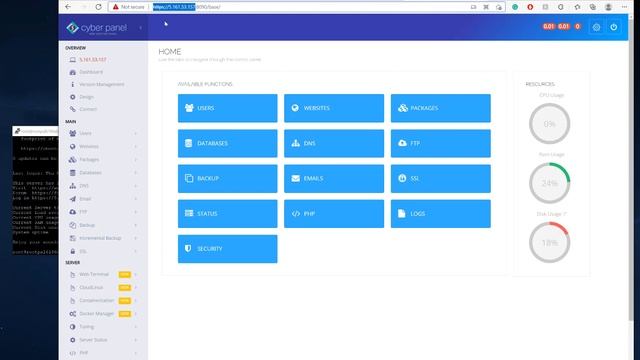
Task: Open the Backup function tile
Action: pyautogui.click(x=227, y=178)
